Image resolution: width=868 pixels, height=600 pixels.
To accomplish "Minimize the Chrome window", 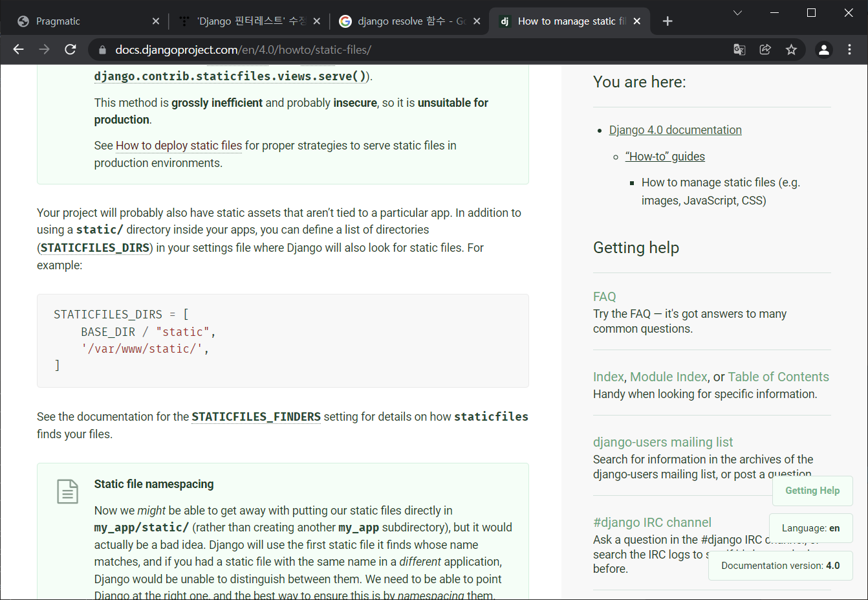I will [774, 13].
